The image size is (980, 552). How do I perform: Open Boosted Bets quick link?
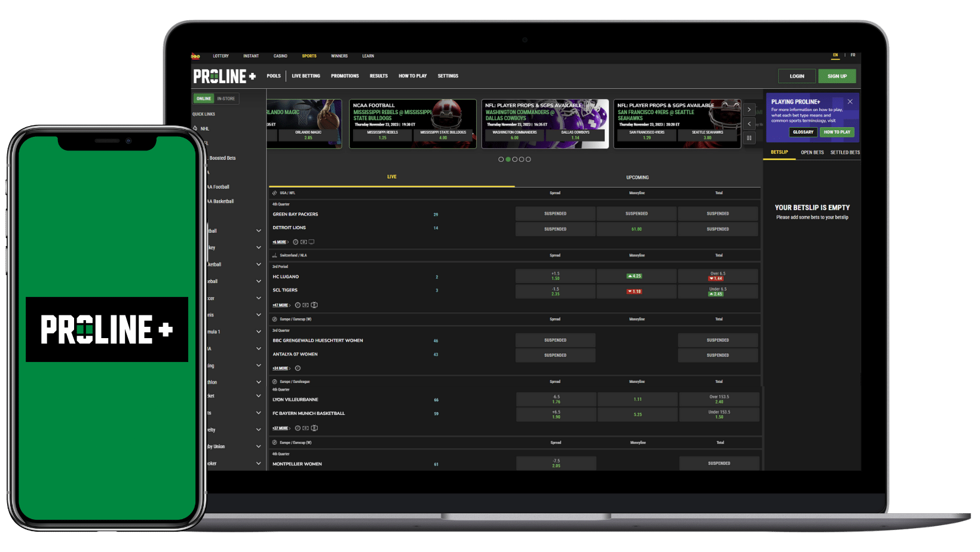222,158
